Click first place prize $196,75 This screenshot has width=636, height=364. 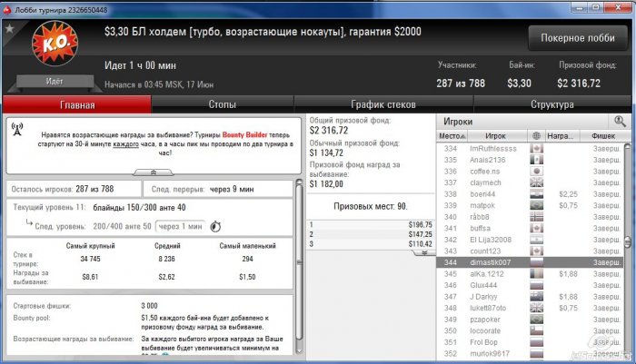420,224
